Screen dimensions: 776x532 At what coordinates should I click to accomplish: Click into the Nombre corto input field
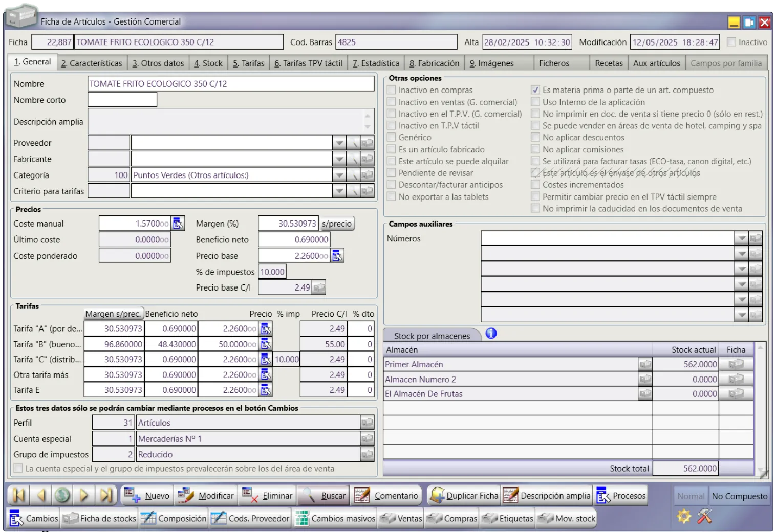122,100
